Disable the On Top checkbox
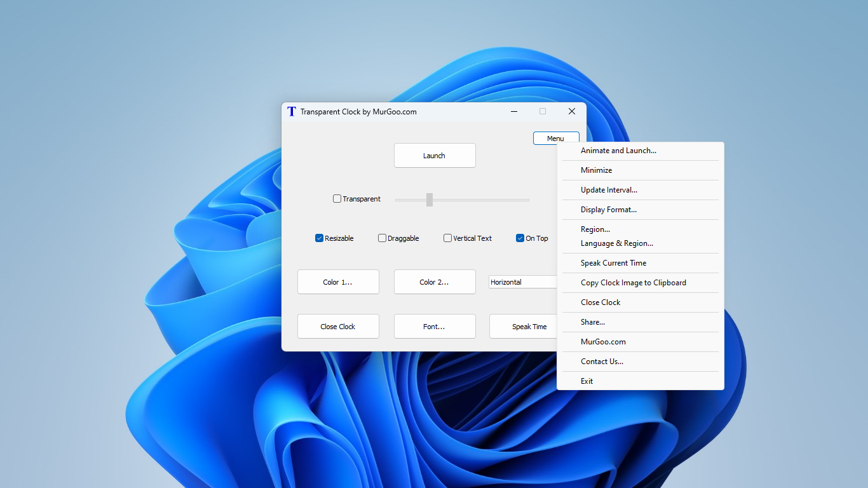The width and height of the screenshot is (868, 488). pos(519,238)
